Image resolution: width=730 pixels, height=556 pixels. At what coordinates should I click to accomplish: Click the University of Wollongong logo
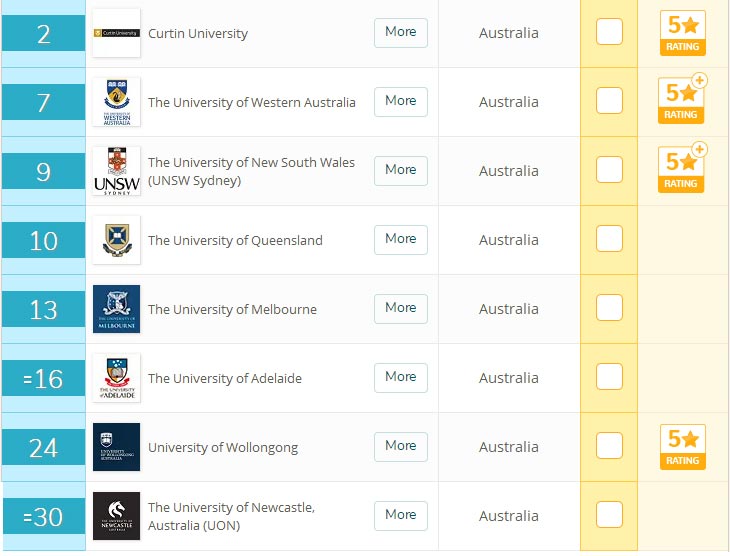pos(116,447)
